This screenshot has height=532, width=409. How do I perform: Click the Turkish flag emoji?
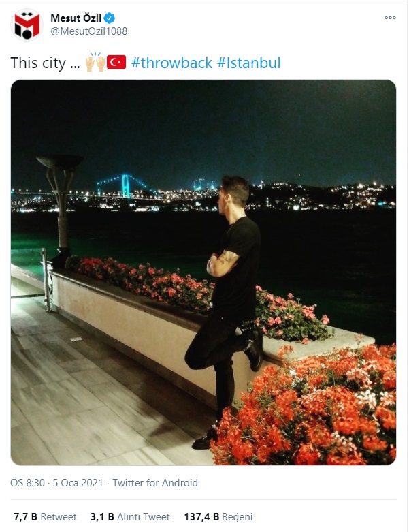point(116,63)
